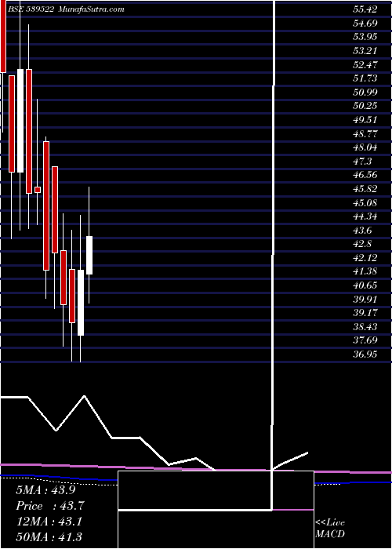Click the 39.91 price axis label
The width and height of the screenshot is (392, 549).
point(365,300)
